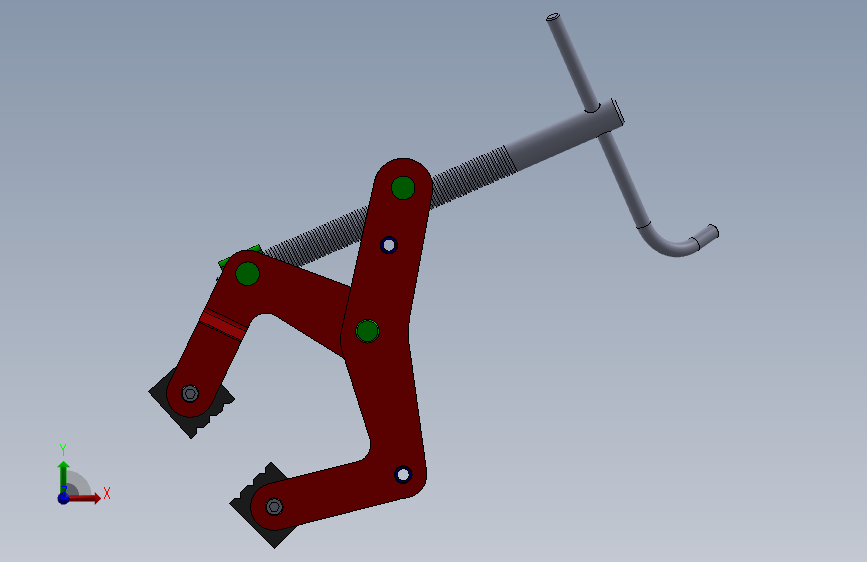Select the light red band on short arm

click(x=223, y=324)
